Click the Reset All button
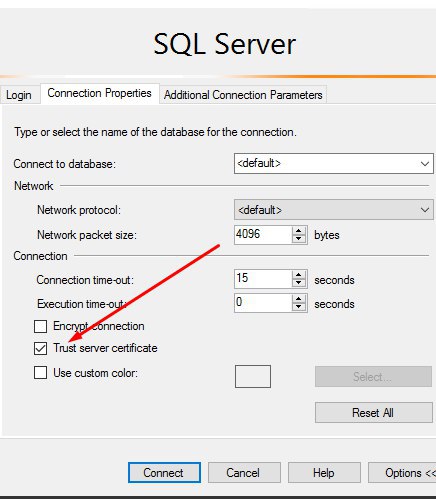This screenshot has width=436, height=499. pyautogui.click(x=374, y=413)
